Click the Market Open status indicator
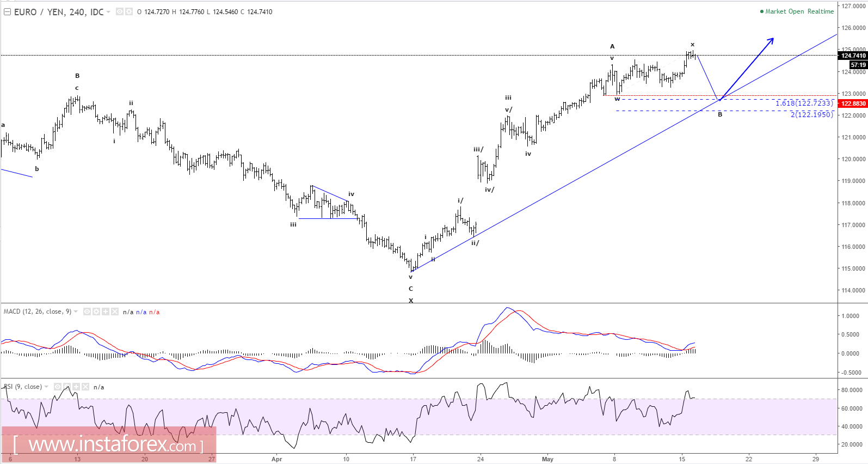 click(782, 11)
